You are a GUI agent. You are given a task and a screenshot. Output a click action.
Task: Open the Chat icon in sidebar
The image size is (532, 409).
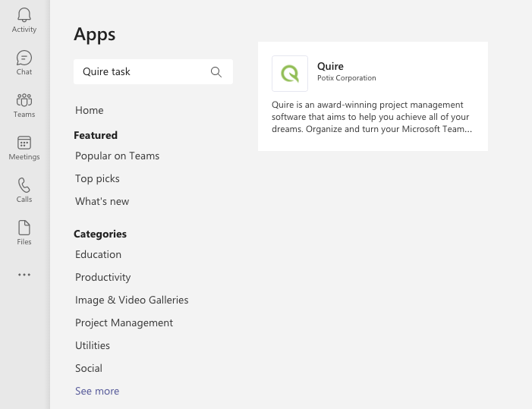[24, 58]
